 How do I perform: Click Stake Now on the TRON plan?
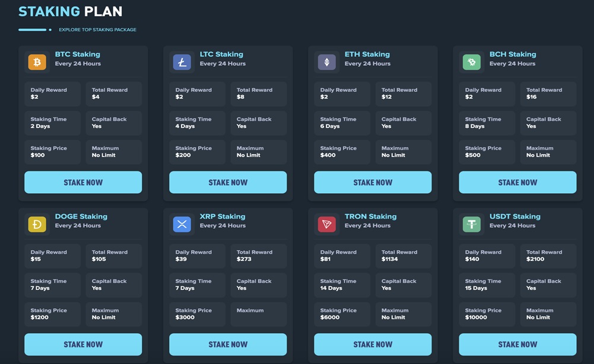tap(373, 344)
